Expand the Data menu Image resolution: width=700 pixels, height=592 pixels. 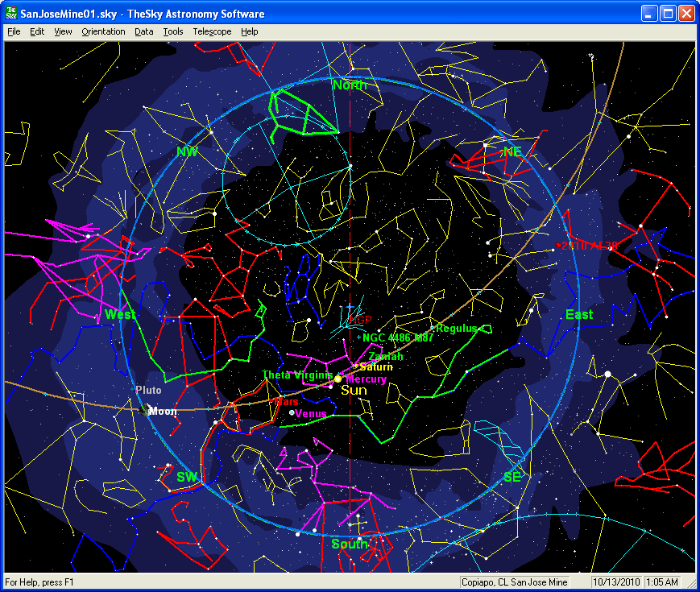pos(144,31)
